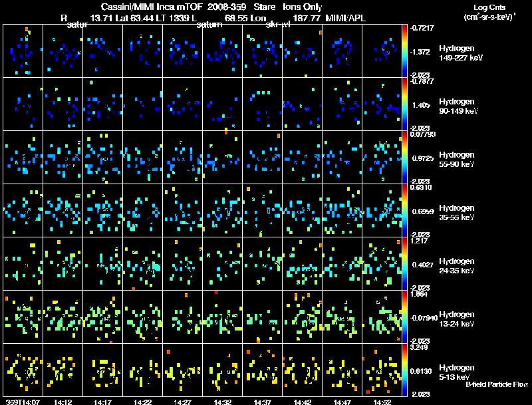Click the '-0.07940' colorbar value
This screenshot has height=405, width=532.
(424, 318)
